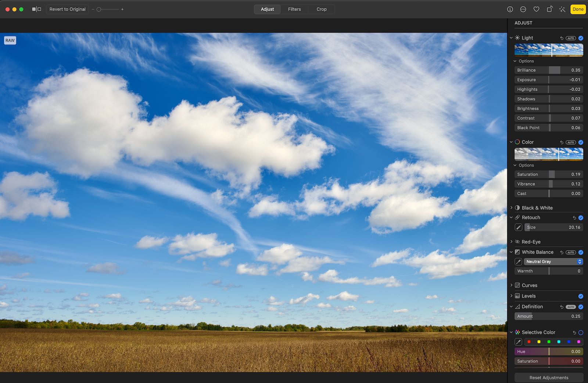Enable the Selective Color adjustment
Viewport: 588px width, 383px height.
[581, 333]
